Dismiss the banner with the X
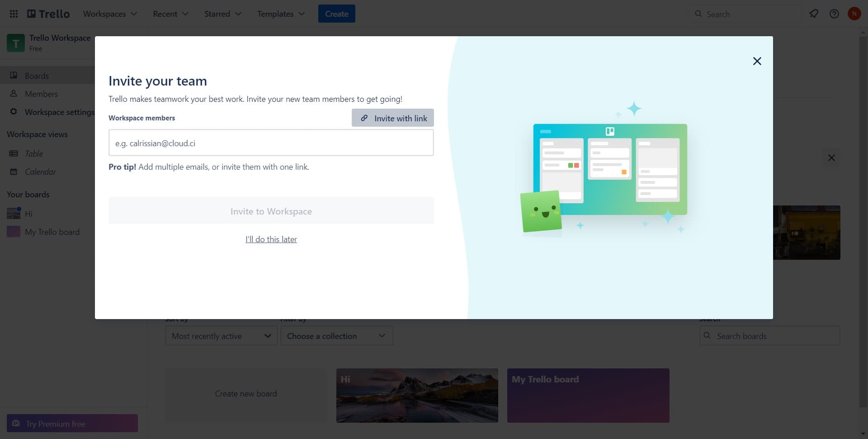Image resolution: width=868 pixels, height=439 pixels. point(831,157)
